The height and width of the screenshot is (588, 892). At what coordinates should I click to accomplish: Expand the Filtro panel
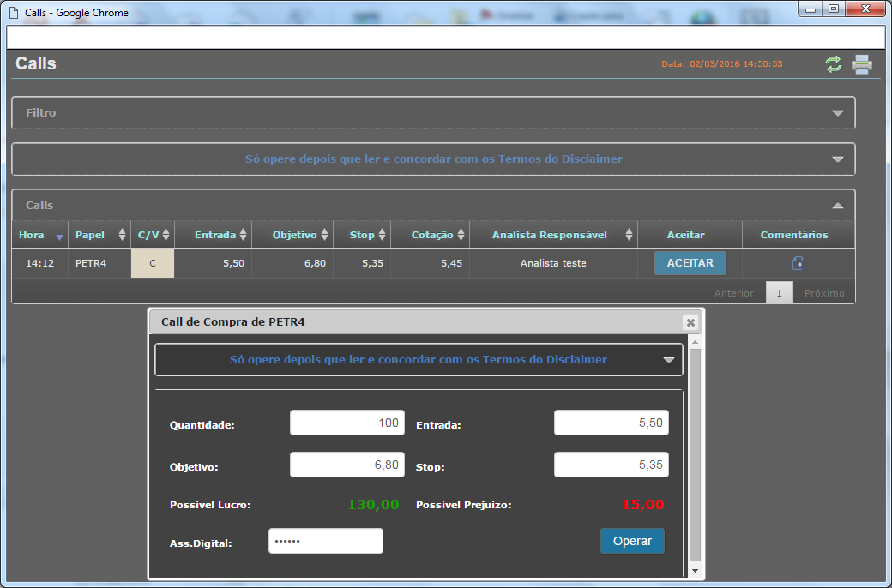click(837, 113)
